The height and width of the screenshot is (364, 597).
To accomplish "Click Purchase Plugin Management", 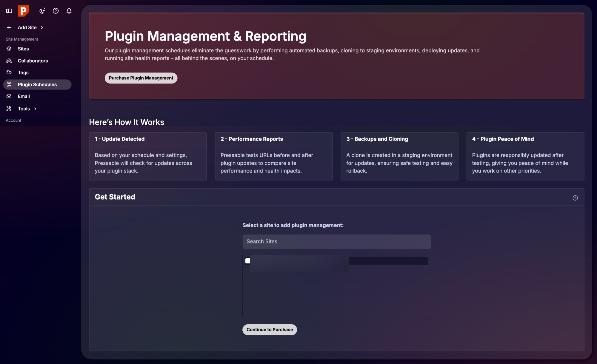I will coord(141,78).
